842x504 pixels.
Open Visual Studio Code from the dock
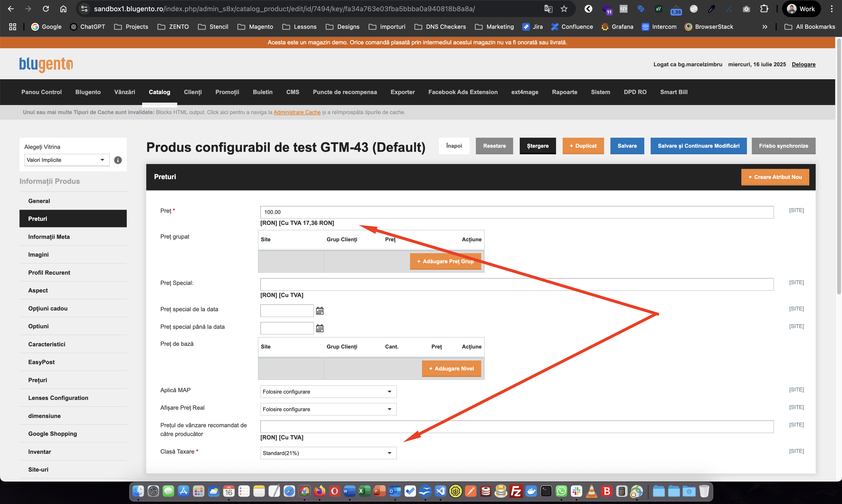[440, 491]
